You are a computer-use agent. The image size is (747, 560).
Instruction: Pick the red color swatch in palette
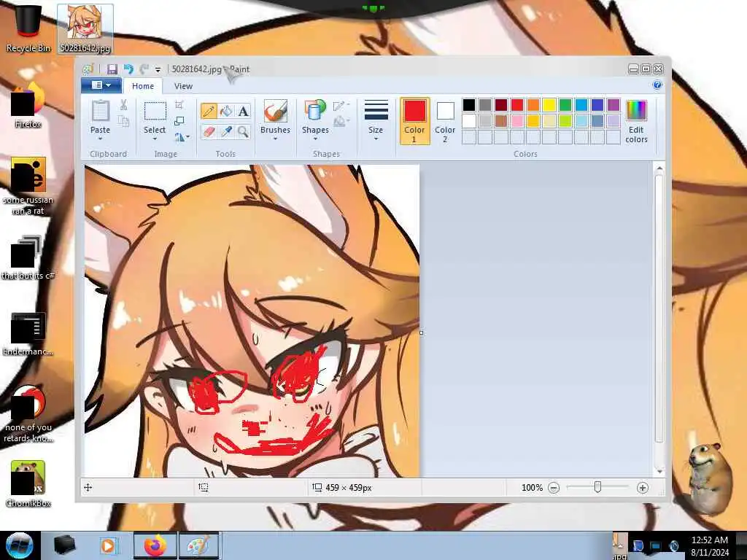point(517,105)
